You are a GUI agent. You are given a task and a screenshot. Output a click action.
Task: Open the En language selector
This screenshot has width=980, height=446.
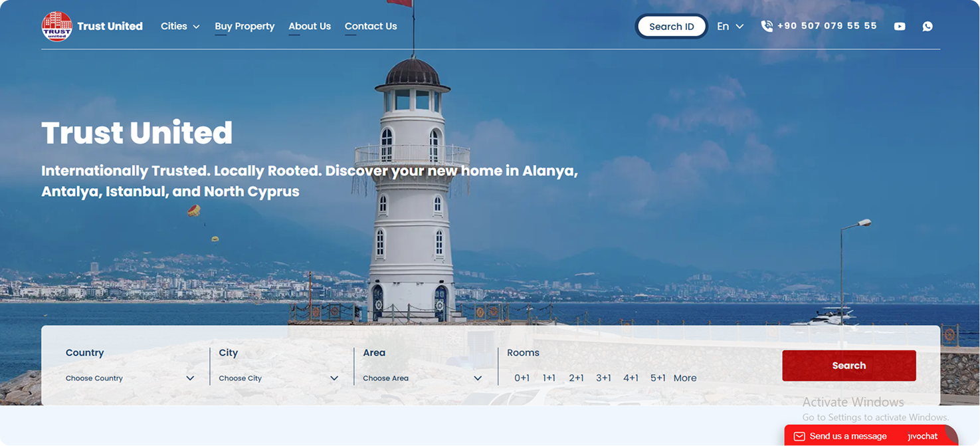(x=730, y=27)
